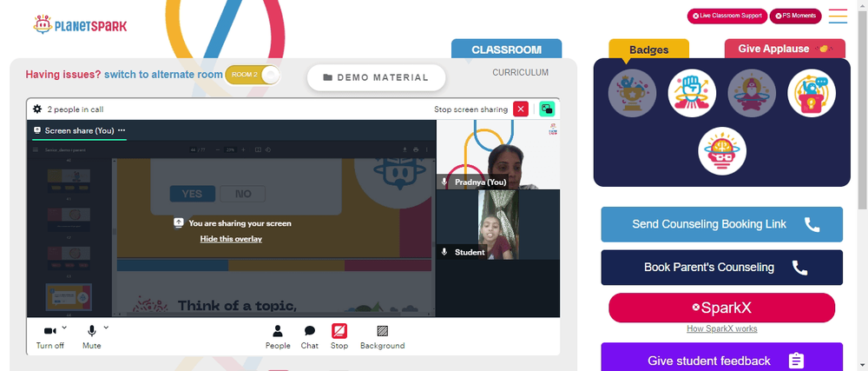Click the PlanetSpark logo
The height and width of the screenshot is (371, 868).
click(x=80, y=25)
